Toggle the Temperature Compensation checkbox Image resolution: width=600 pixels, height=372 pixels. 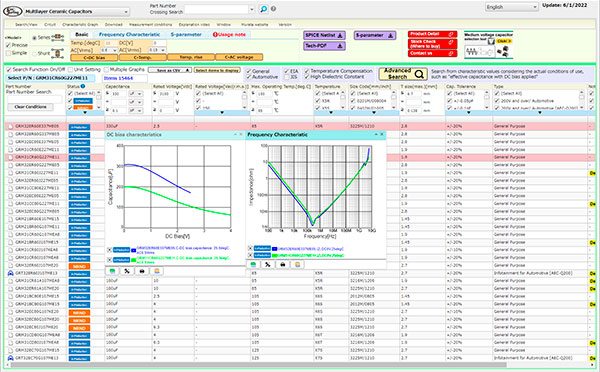tap(307, 71)
